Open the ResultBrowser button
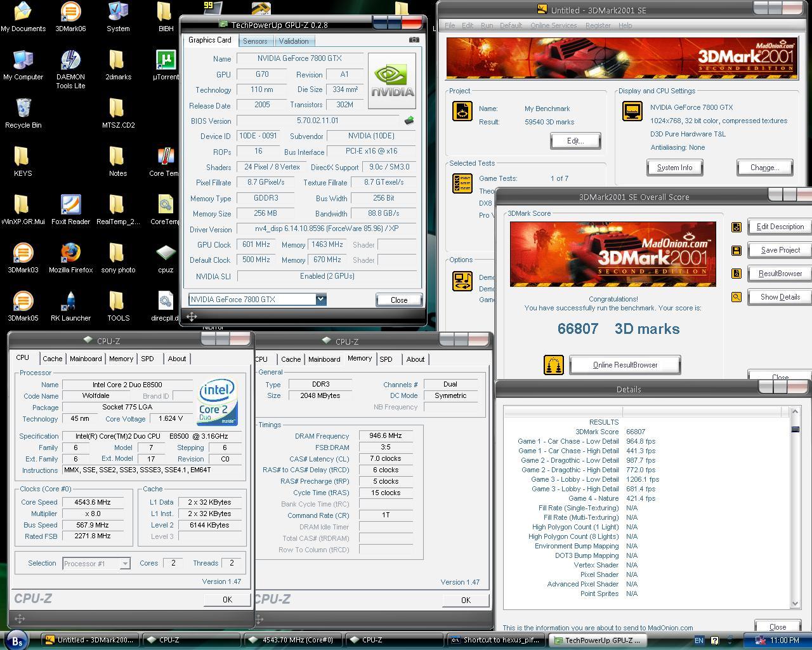Viewport: 812px width, 650px height. [x=780, y=274]
